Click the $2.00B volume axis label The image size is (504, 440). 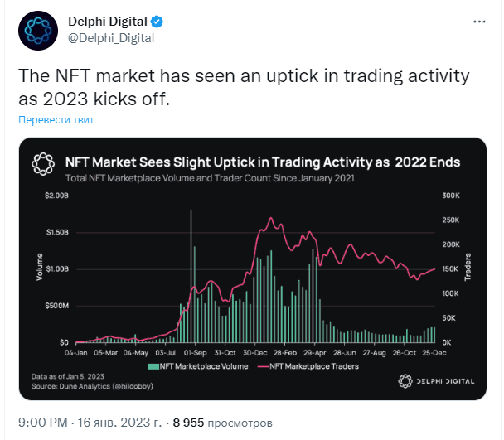coord(56,196)
